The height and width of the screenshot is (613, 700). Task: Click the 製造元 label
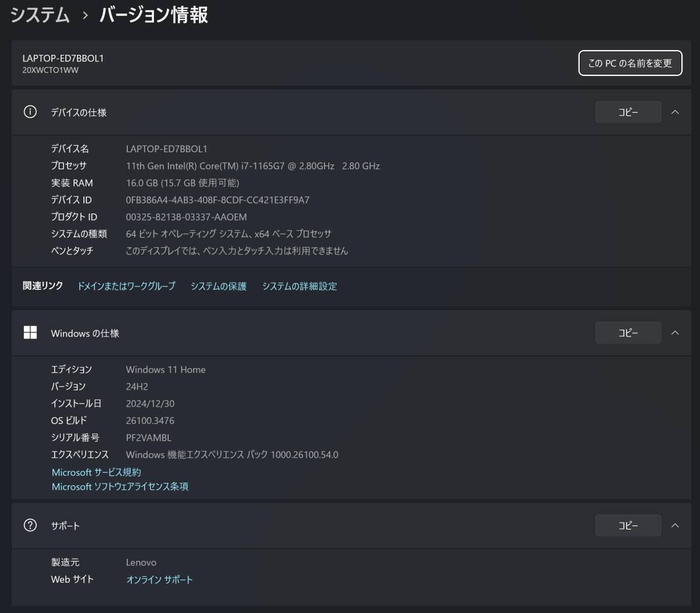point(65,562)
